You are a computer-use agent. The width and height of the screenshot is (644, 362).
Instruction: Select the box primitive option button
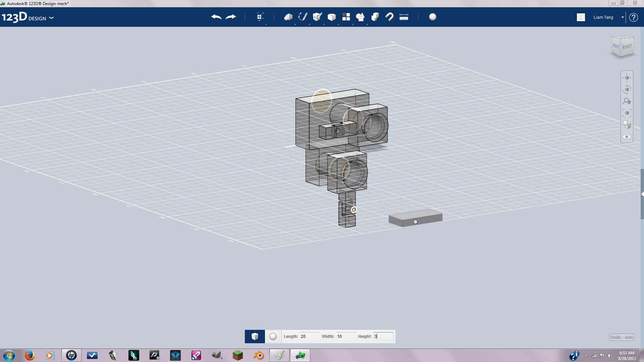pos(255,336)
